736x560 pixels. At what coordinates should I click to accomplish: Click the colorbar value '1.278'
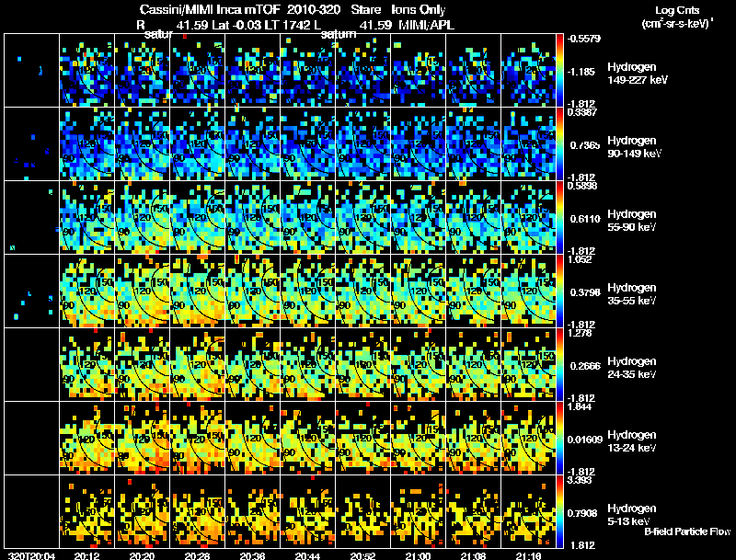tap(580, 333)
